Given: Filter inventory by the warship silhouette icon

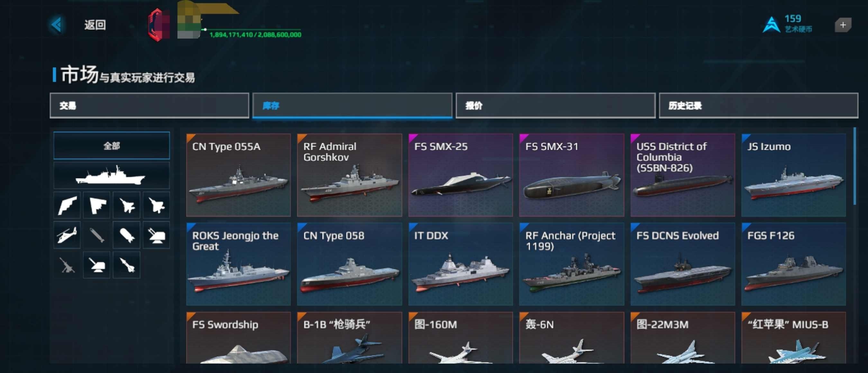Looking at the screenshot, I should coord(112,175).
